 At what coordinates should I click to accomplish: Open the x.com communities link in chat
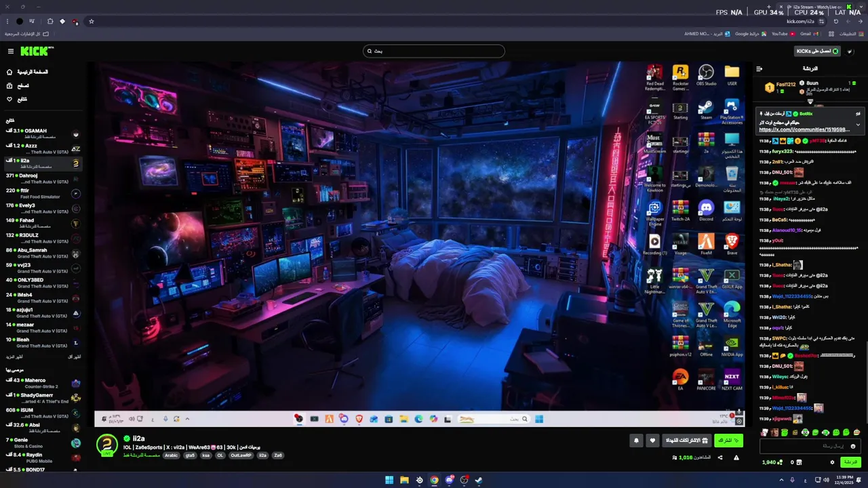pos(804,129)
